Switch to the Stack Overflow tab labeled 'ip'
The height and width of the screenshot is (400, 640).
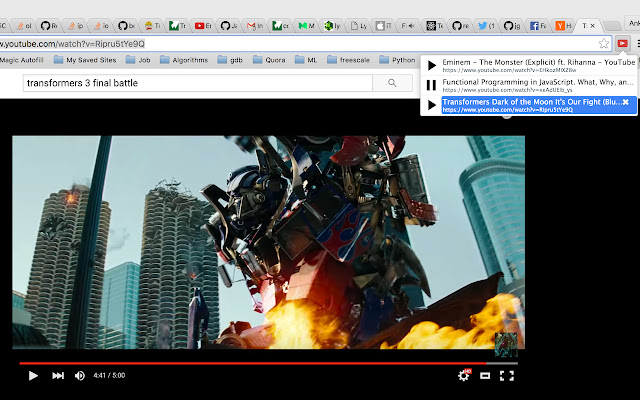75,26
